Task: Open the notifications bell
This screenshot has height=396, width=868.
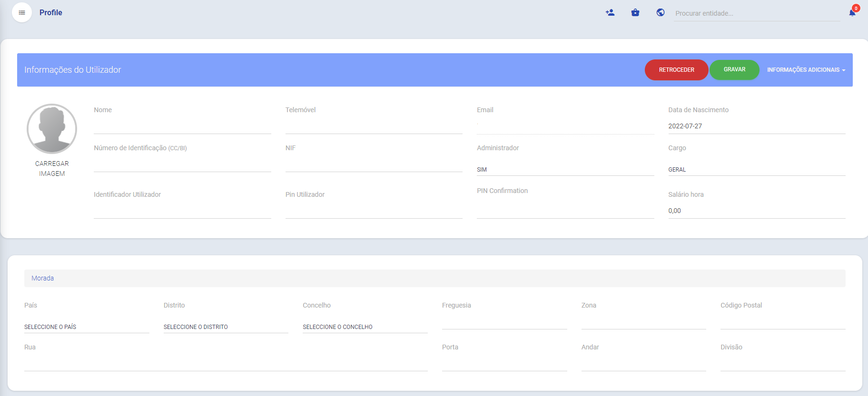Action: tap(852, 13)
